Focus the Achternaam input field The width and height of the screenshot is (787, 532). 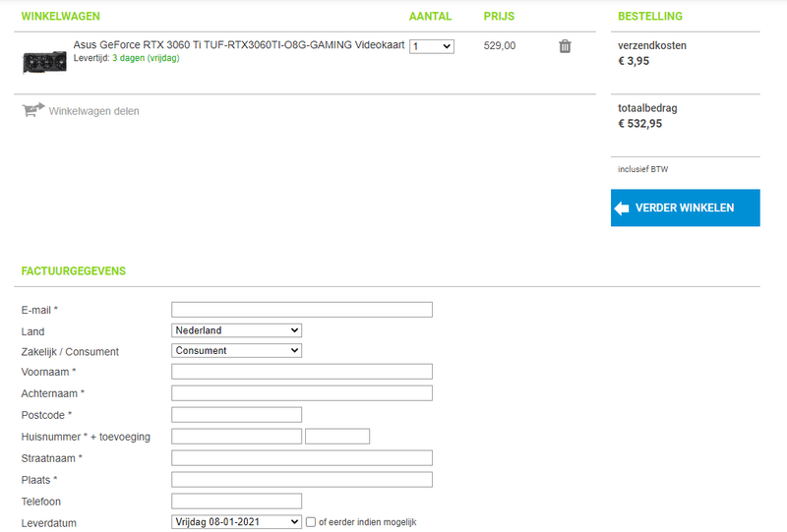pos(302,393)
